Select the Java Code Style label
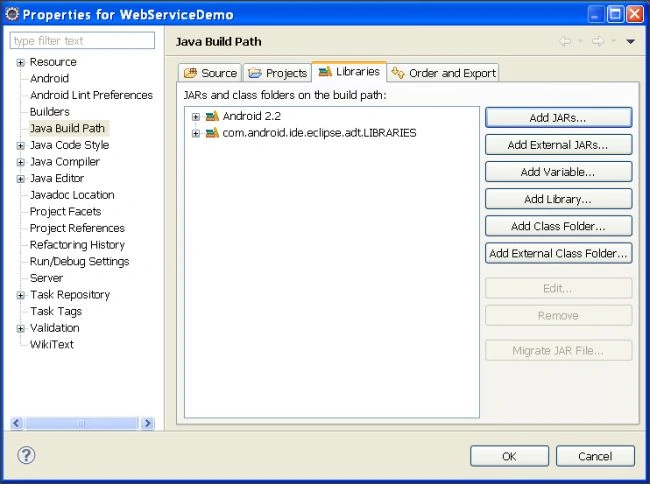The image size is (650, 484). 69,145
